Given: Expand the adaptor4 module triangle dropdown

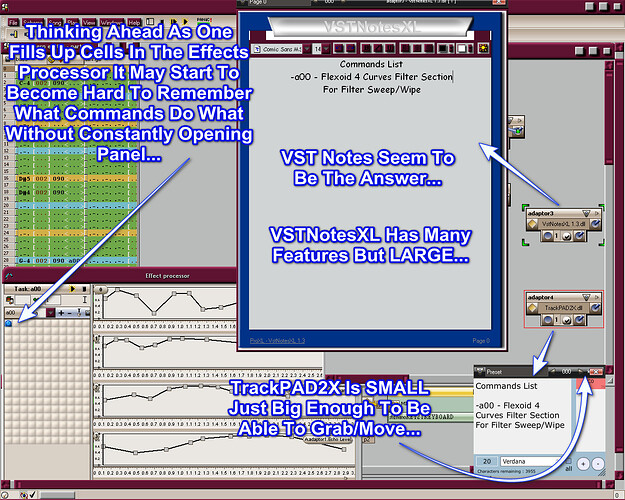Looking at the screenshot, I should point(586,297).
